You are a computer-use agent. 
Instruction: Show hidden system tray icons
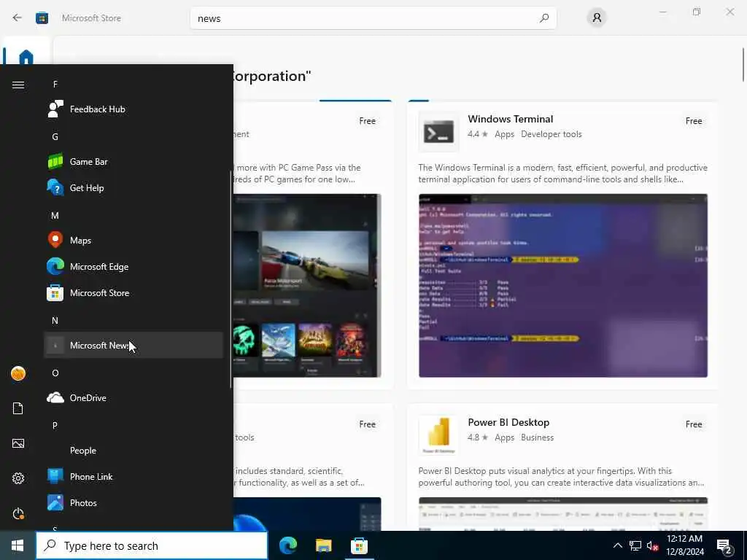(617, 545)
